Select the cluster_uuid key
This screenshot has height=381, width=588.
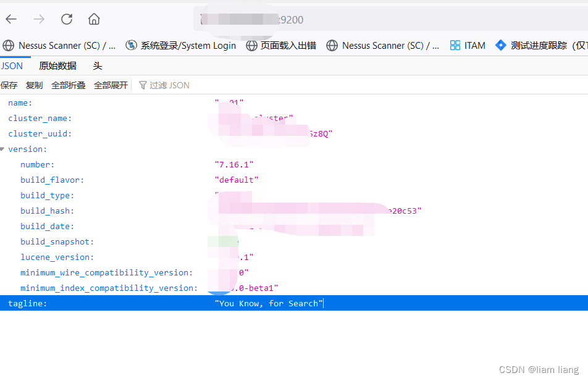40,134
